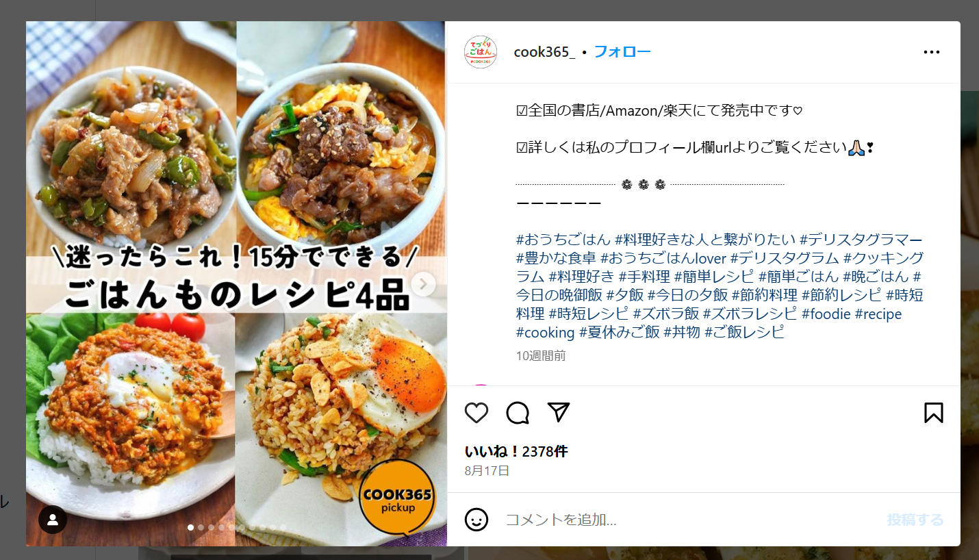The image size is (979, 560).
Task: Select the second carousel dot indicator
Action: pos(201,527)
